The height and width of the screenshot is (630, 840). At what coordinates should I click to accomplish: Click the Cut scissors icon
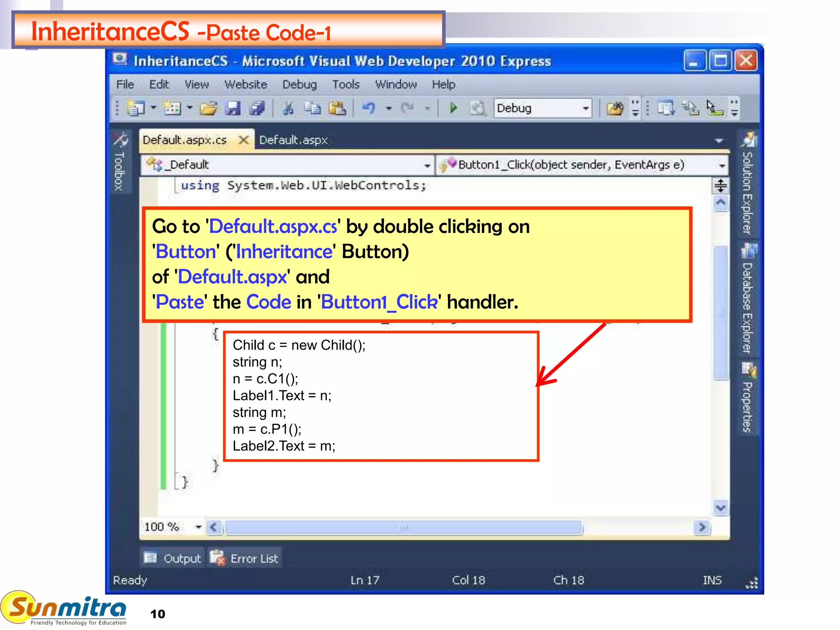[x=288, y=108]
